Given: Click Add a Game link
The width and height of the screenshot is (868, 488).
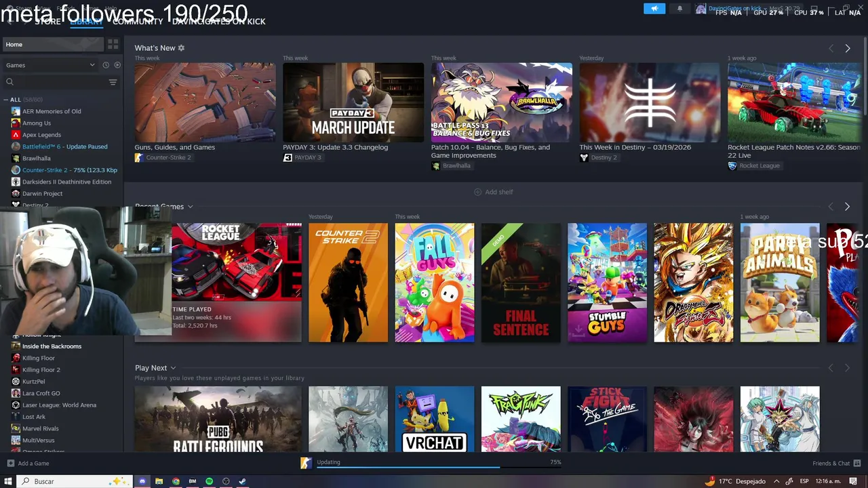Looking at the screenshot, I should click(x=27, y=464).
